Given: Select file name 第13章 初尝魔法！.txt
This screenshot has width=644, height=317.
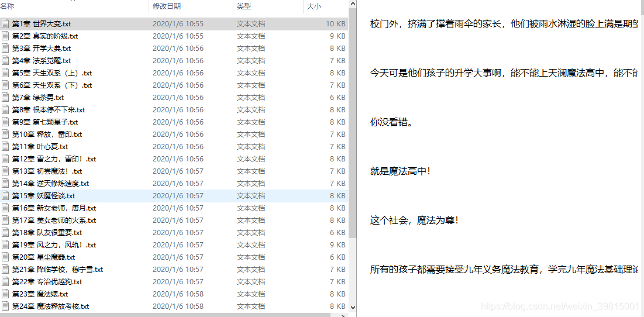Looking at the screenshot, I should (47, 171).
